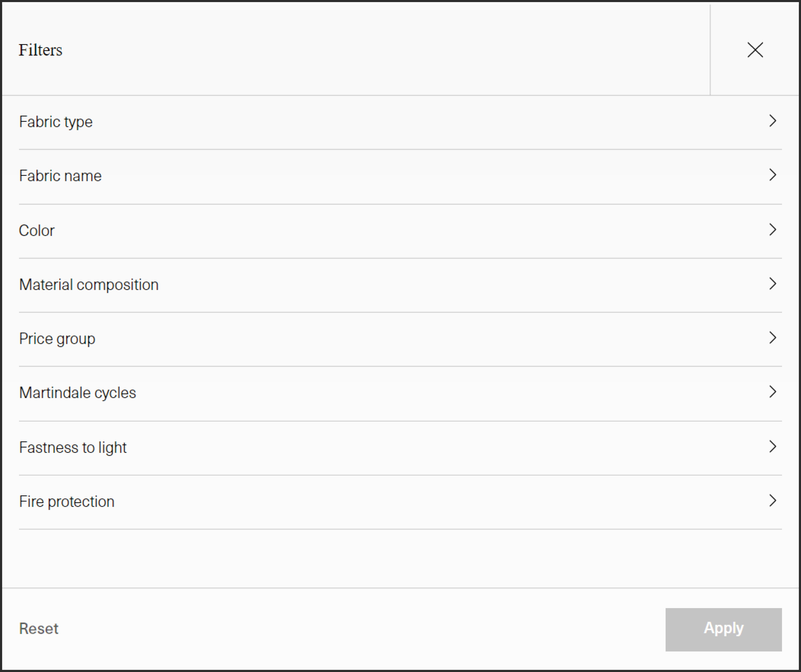Screen dimensions: 801x672
Task: Click the arrow next to Material composition
Action: click(x=772, y=284)
